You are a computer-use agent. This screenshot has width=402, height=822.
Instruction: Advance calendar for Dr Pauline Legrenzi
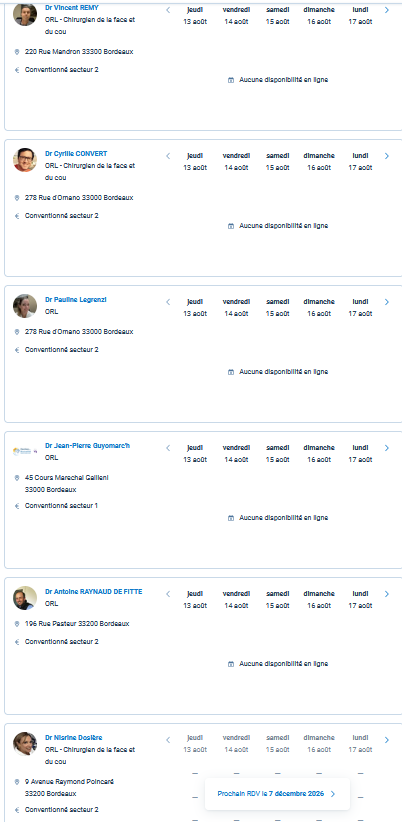click(x=387, y=302)
